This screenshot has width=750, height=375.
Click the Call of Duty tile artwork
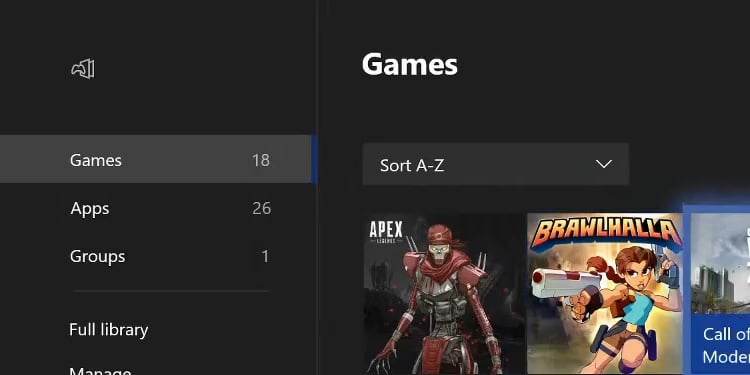click(x=720, y=263)
